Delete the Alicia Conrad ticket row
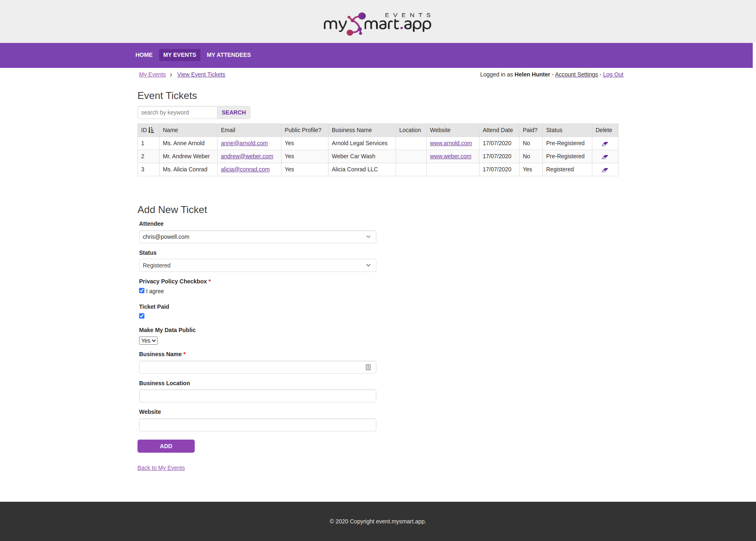This screenshot has width=756, height=541. point(605,170)
